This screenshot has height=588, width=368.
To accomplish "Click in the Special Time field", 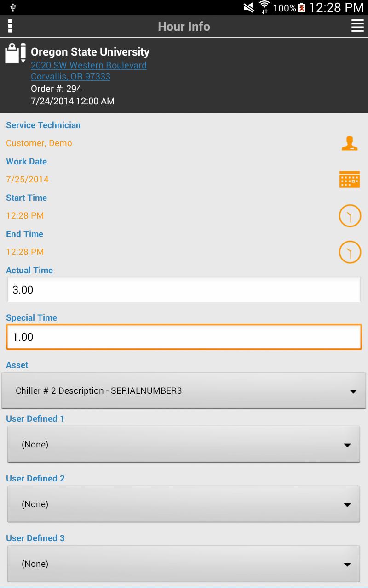I will 184,337.
